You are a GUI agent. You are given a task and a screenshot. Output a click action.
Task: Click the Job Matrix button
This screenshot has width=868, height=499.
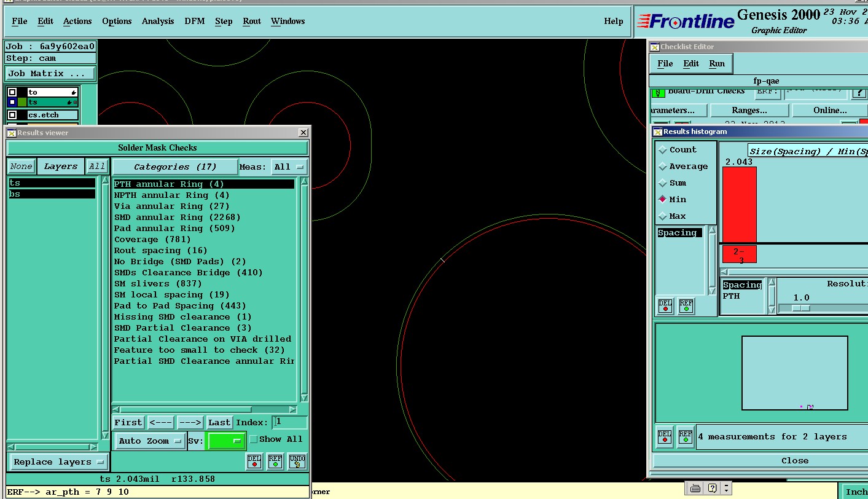(x=50, y=74)
